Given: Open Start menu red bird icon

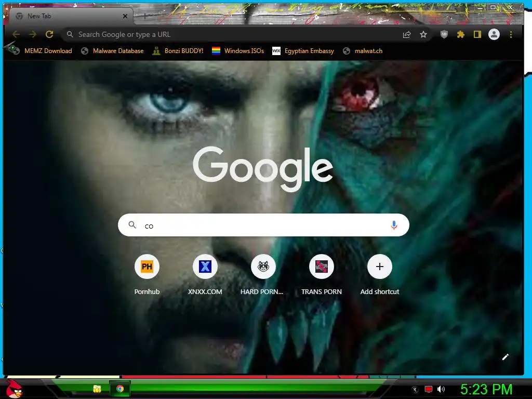Looking at the screenshot, I should tap(14, 389).
